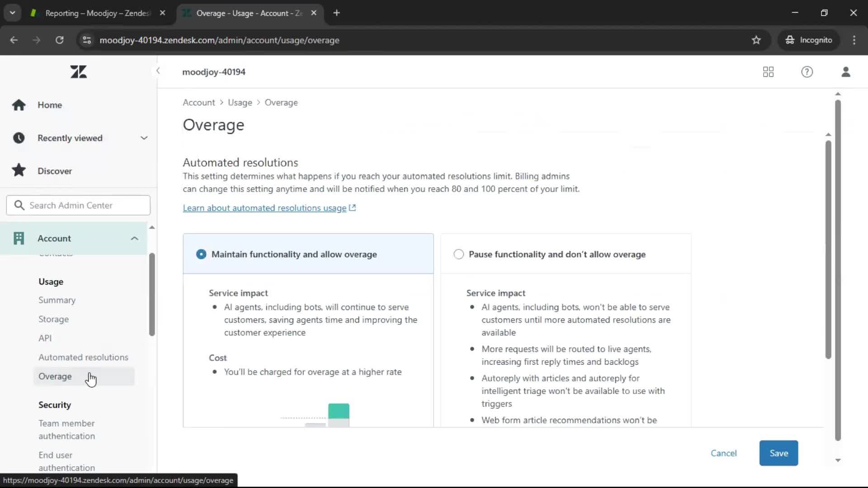Collapse the sidebar with the chevron arrow
This screenshot has width=868, height=488.
158,71
